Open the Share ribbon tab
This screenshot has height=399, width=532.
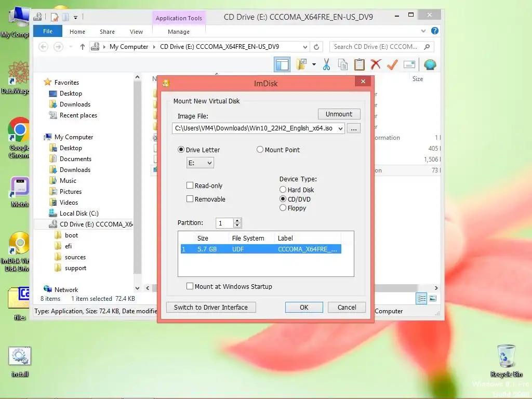pos(107,32)
